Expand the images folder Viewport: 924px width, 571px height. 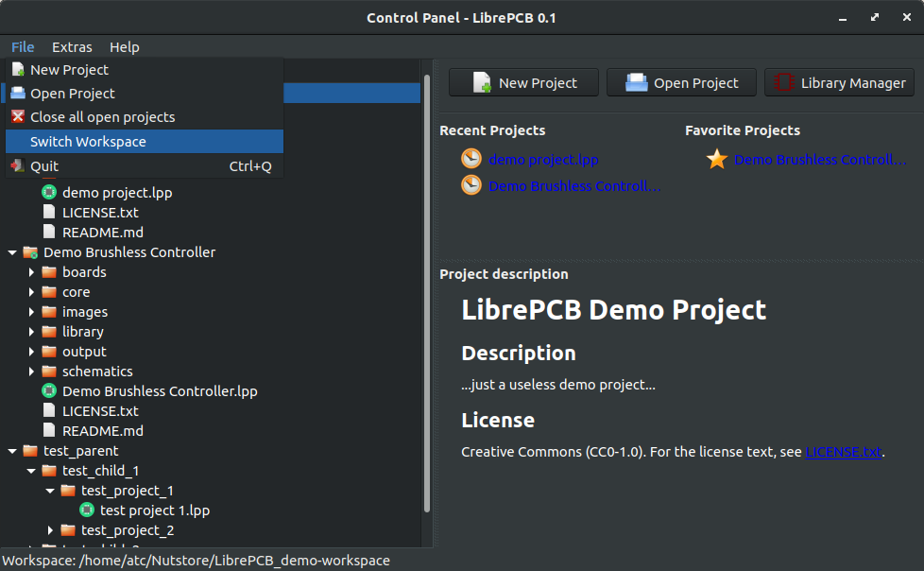(x=31, y=312)
